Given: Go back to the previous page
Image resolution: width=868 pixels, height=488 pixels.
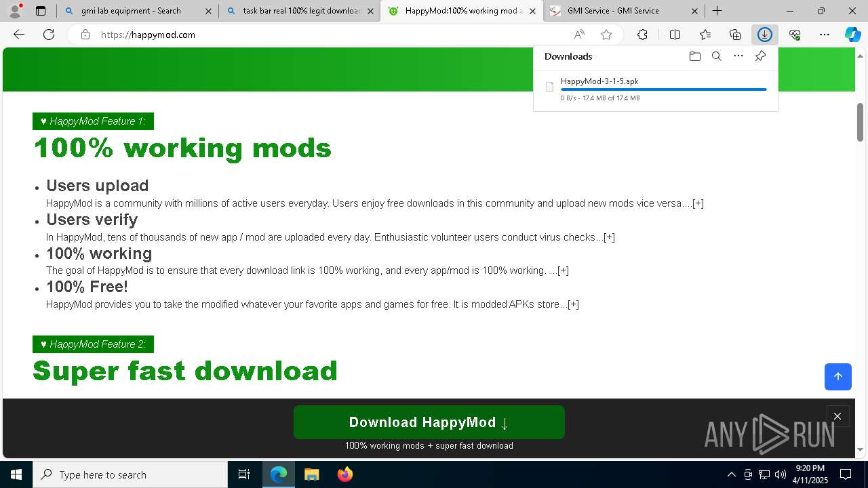Looking at the screenshot, I should tap(19, 35).
